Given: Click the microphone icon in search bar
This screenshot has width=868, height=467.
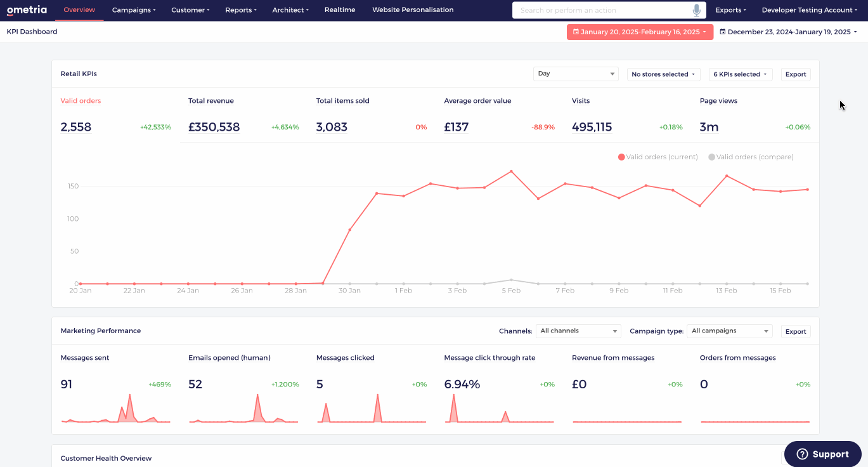Looking at the screenshot, I should (x=697, y=10).
